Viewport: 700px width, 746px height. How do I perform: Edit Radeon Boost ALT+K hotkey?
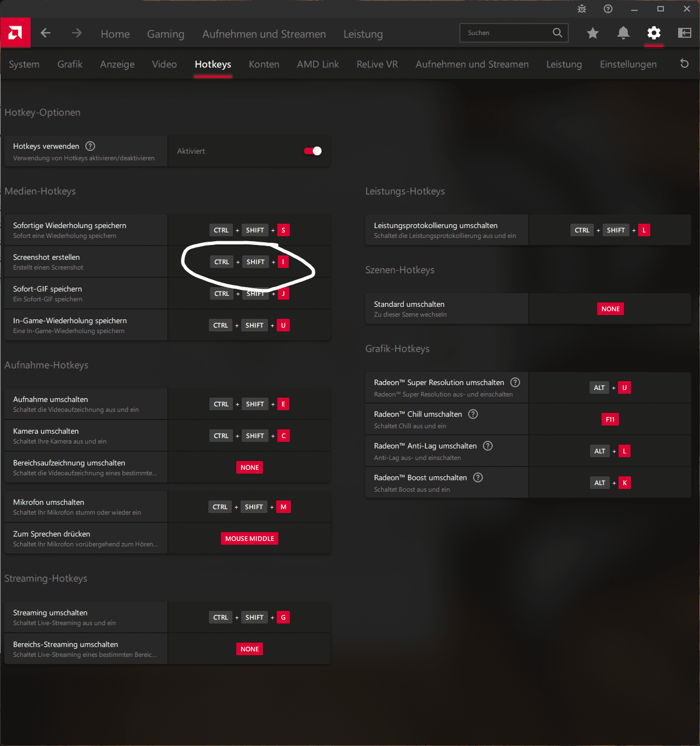click(610, 483)
